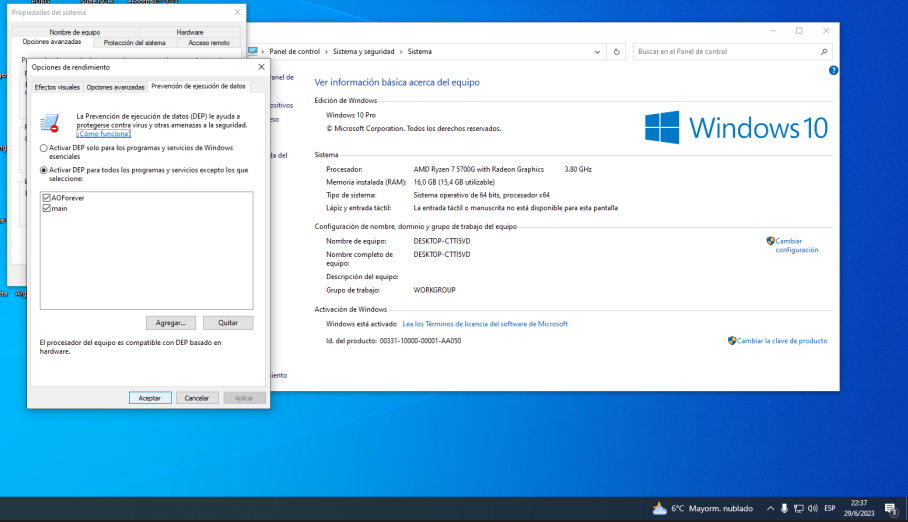This screenshot has width=908, height=522.
Task: Click the microphone icon in the system tray
Action: tap(784, 509)
